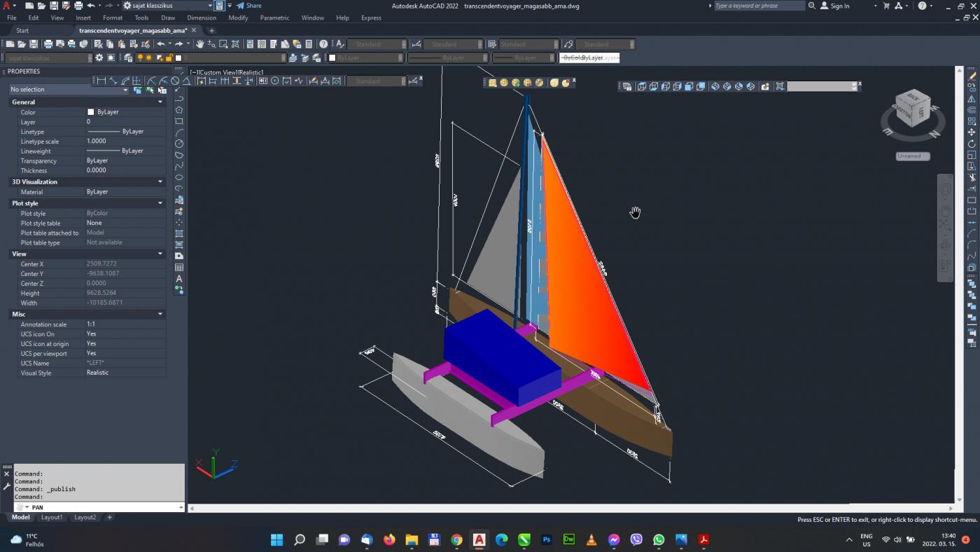Click the Mirror tool in Modify toolbar
This screenshot has width=980, height=552.
click(x=972, y=99)
